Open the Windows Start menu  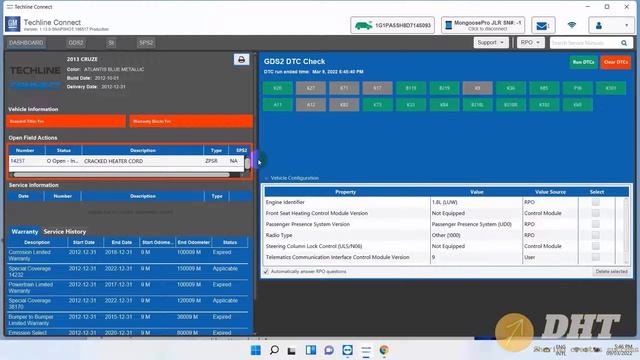tap(256, 350)
